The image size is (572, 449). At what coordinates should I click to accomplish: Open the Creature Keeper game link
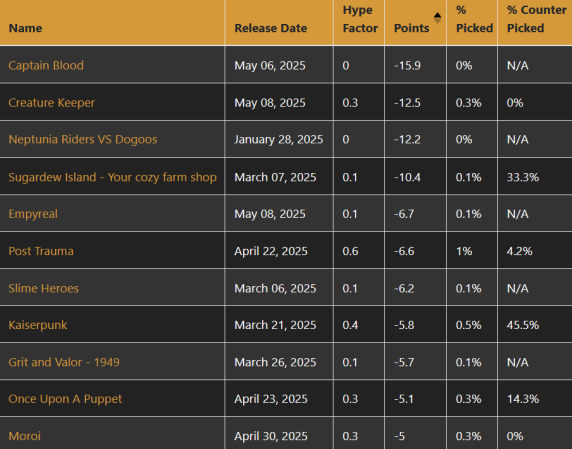(51, 102)
